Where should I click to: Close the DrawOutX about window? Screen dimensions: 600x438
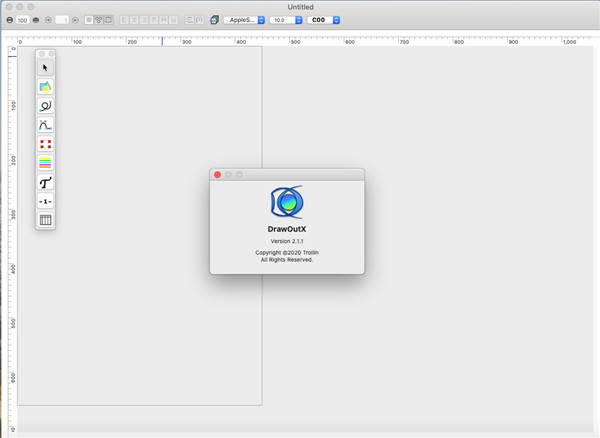pos(217,175)
